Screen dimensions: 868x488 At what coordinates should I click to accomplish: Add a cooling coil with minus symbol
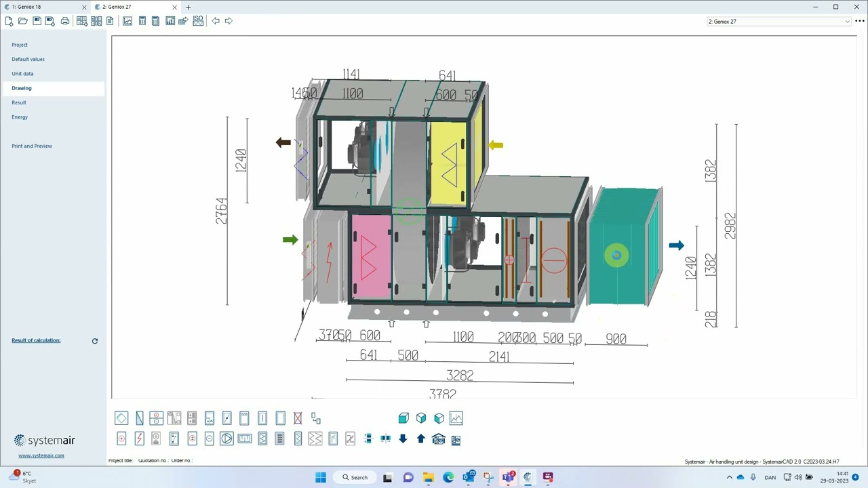(x=209, y=439)
